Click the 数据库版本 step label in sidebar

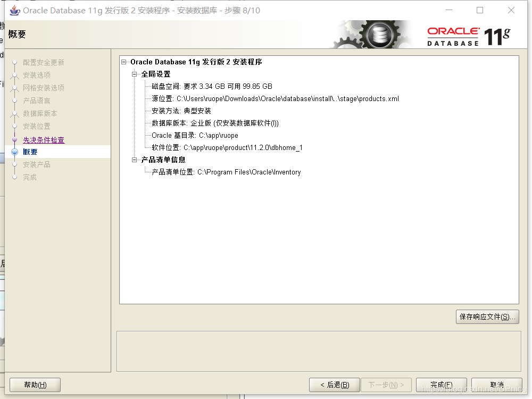click(x=40, y=113)
